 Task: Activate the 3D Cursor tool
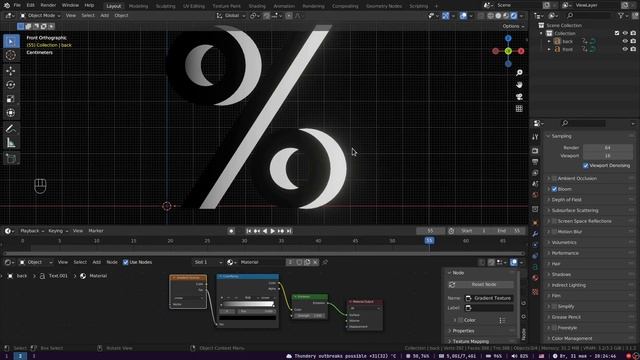tap(11, 55)
